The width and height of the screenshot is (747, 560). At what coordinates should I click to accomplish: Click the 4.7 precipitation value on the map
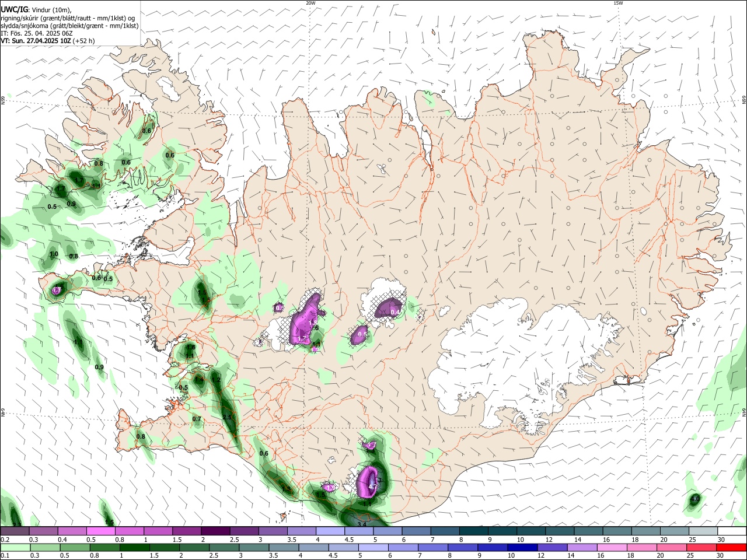coord(373,485)
